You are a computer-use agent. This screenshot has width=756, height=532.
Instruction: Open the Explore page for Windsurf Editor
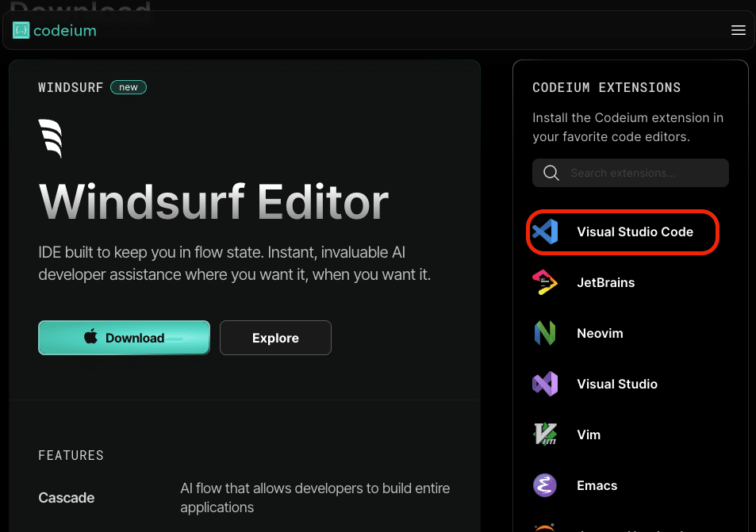point(275,337)
